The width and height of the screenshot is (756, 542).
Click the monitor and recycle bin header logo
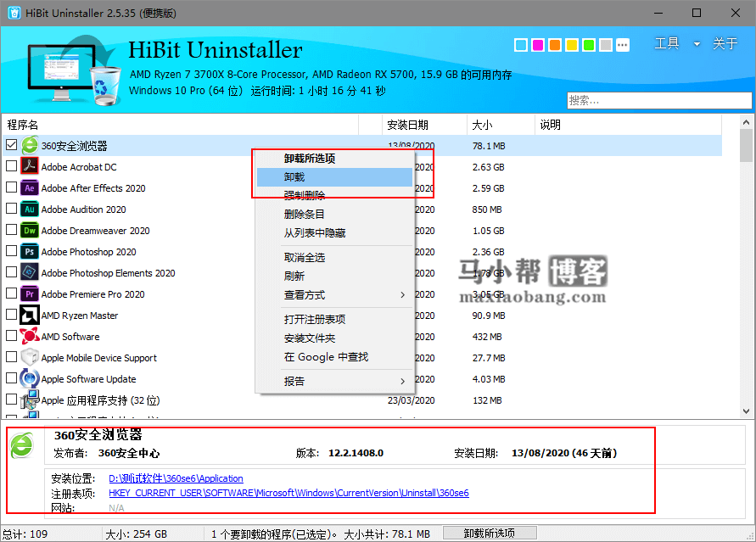click(x=73, y=70)
